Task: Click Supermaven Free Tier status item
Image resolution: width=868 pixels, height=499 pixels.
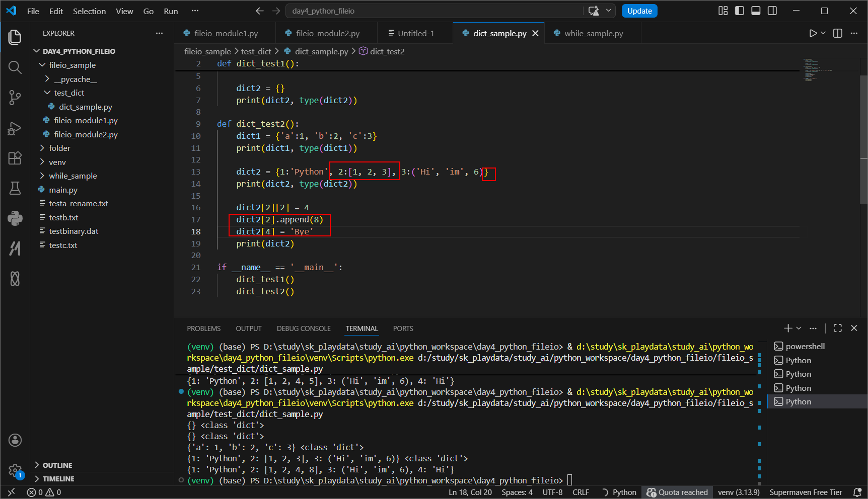Action: (x=806, y=492)
